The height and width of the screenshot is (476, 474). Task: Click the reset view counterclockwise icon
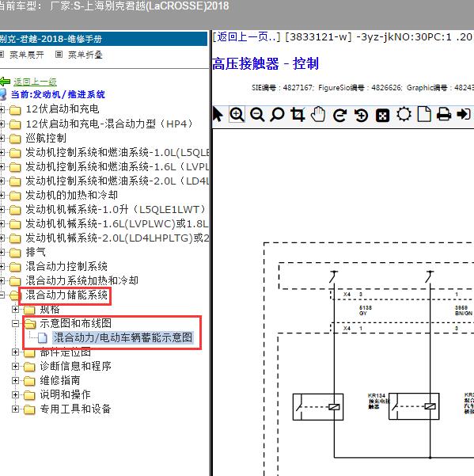pos(361,116)
